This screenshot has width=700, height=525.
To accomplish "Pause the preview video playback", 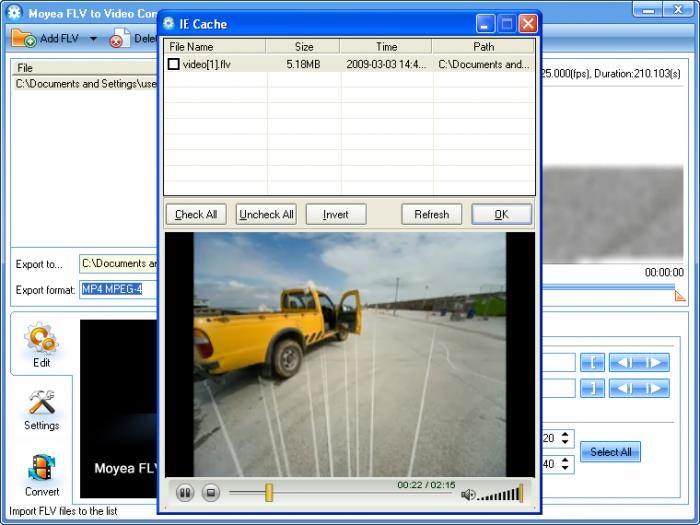I will tap(185, 493).
